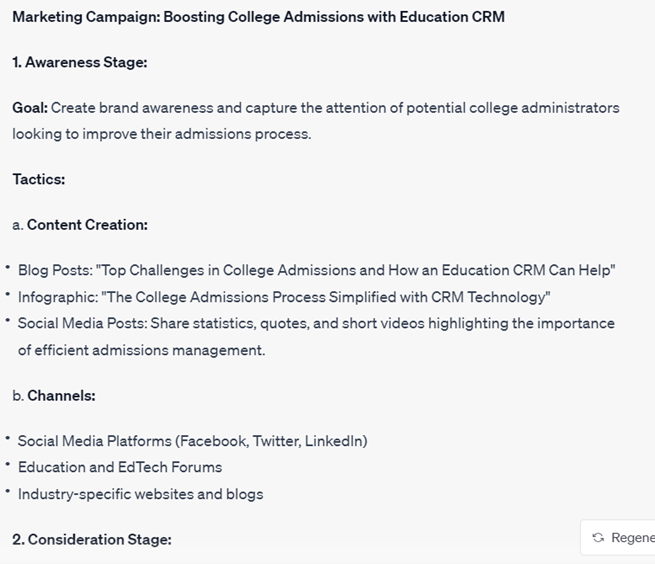Select the Content Creation subheading
This screenshot has width=655, height=564.
tap(87, 224)
